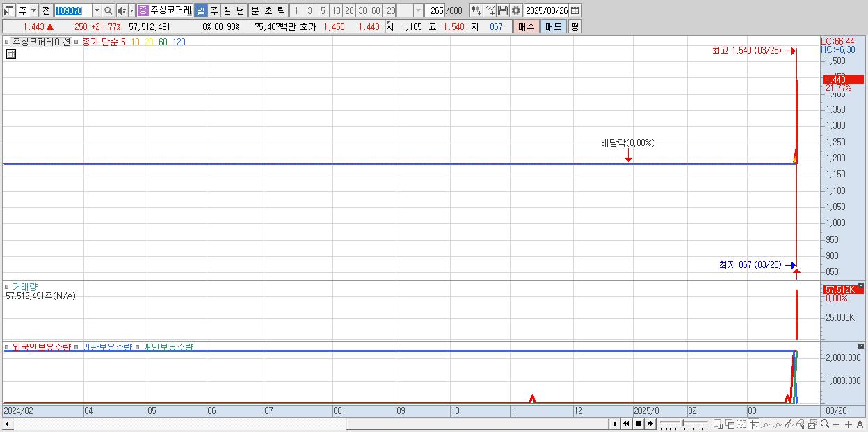868x432 pixels.
Task: Click the chart zoom magnifier icon
Action: click(824, 424)
